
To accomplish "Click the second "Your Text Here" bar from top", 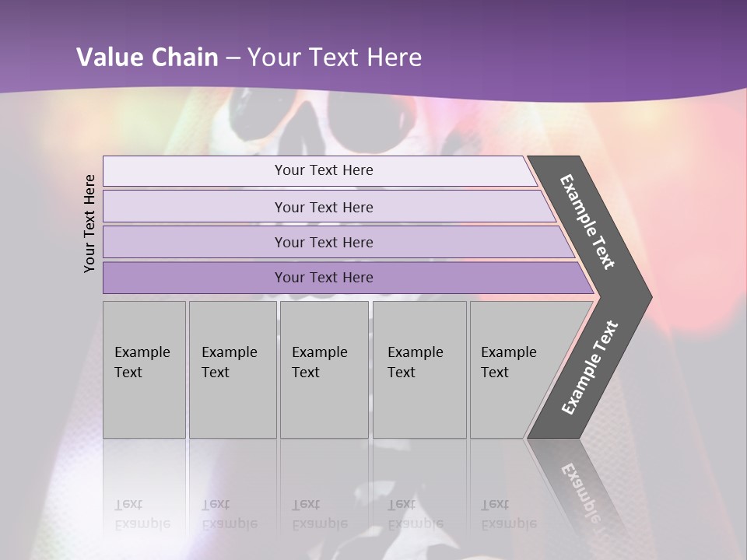I will point(324,207).
